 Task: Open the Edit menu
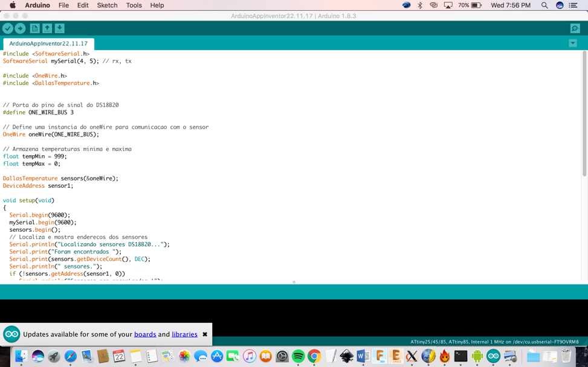[83, 5]
